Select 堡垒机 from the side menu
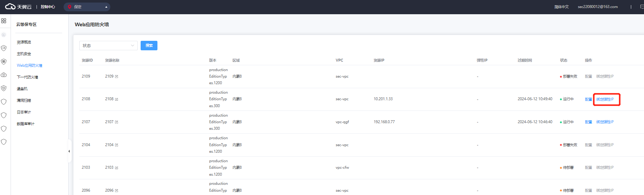The height and width of the screenshot is (195, 644). click(22, 89)
